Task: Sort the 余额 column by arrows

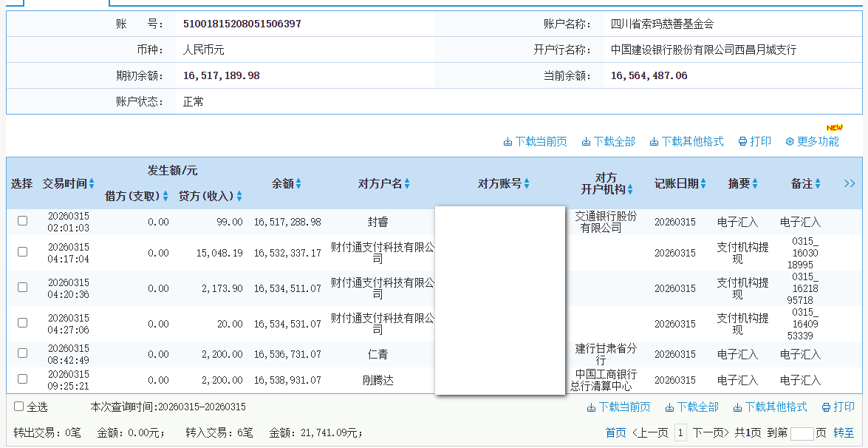Action: click(298, 184)
